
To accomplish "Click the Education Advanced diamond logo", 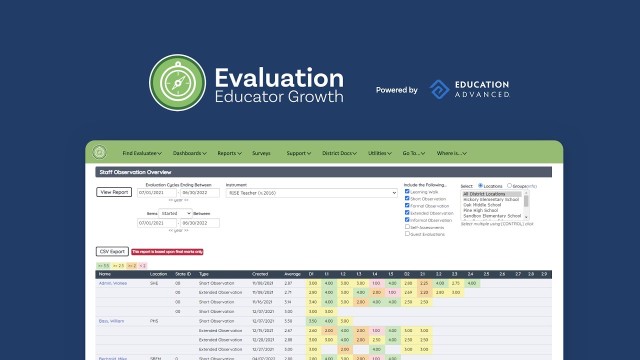I will point(440,89).
